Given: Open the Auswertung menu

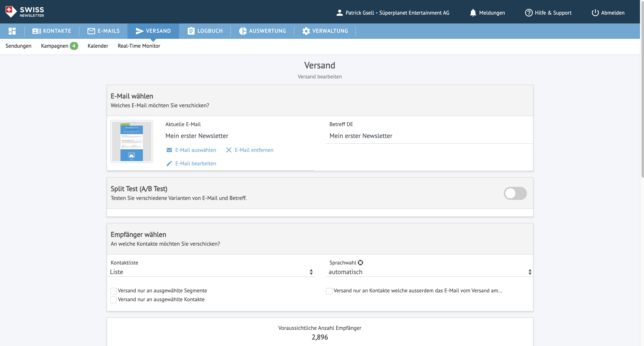Looking at the screenshot, I should click(x=262, y=31).
